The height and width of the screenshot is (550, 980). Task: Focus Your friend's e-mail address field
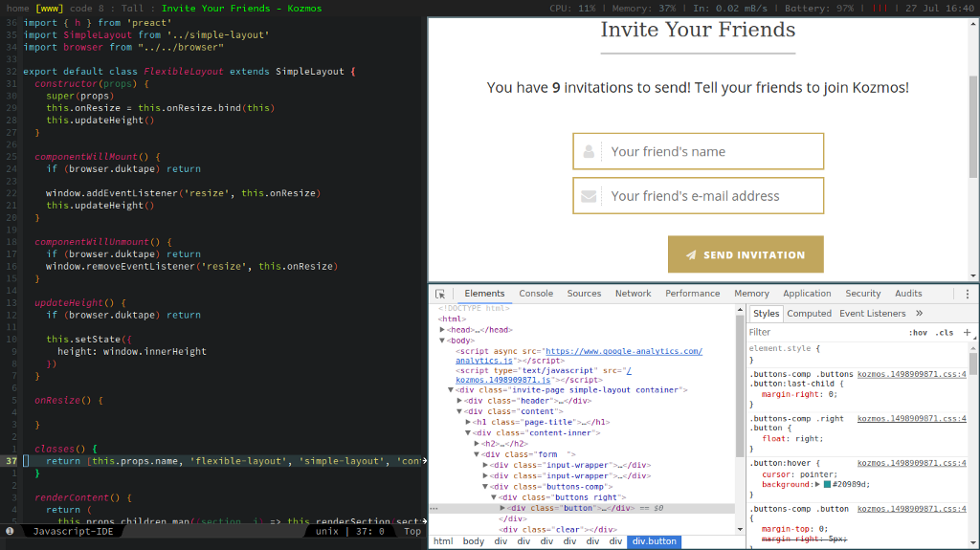[x=698, y=196]
